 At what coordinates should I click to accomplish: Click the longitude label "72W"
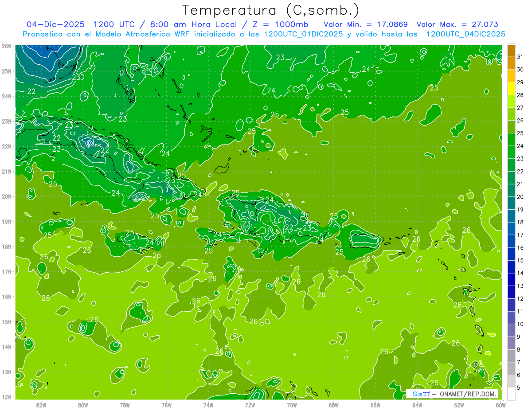(x=250, y=405)
